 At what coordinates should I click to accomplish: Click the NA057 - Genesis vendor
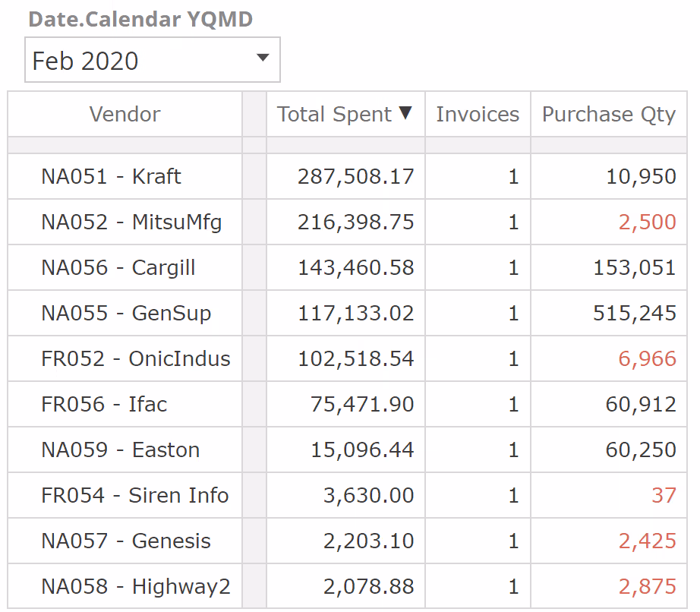coord(126,541)
